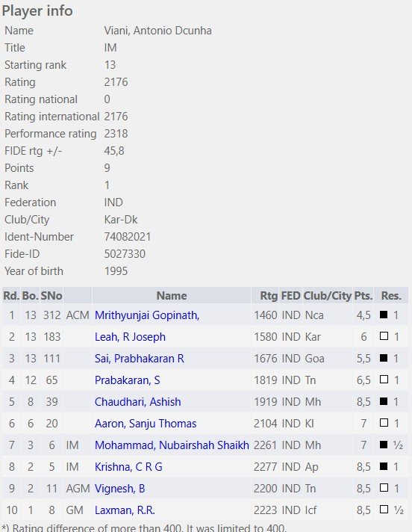
Task: Click black piece icon in round 7
Action: pos(384,445)
